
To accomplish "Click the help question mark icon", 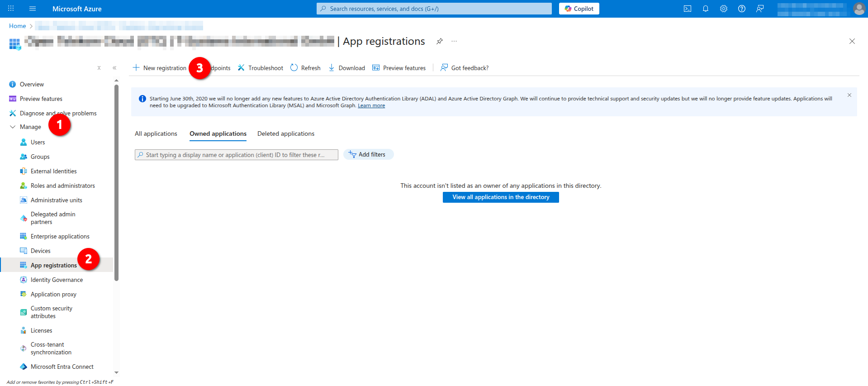I will point(741,9).
